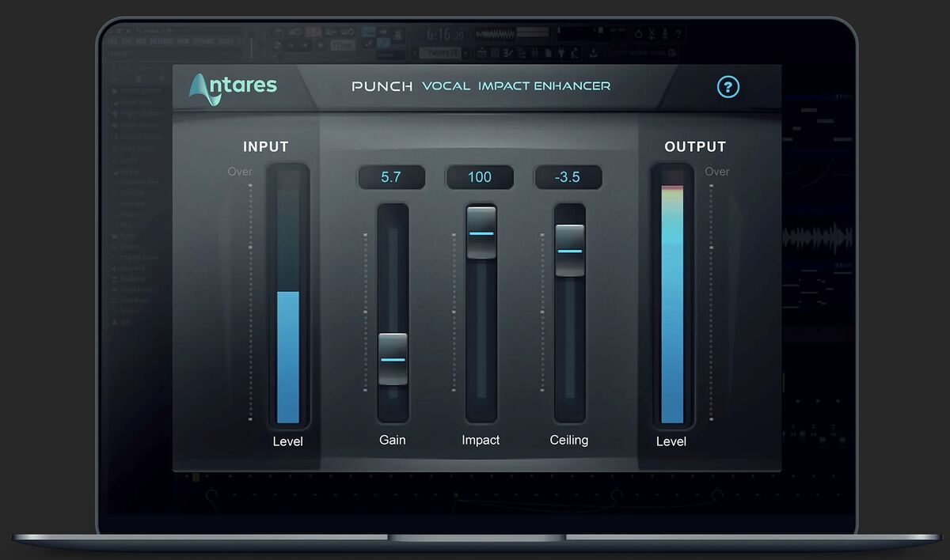Click the Gain label under the slider
This screenshot has height=560, width=950.
tap(392, 440)
